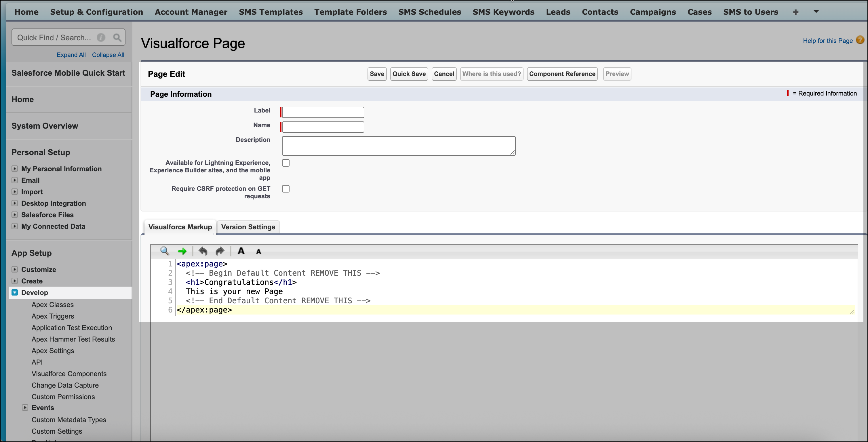This screenshot has height=442, width=868.
Task: Focus the Name input field
Action: (x=323, y=127)
